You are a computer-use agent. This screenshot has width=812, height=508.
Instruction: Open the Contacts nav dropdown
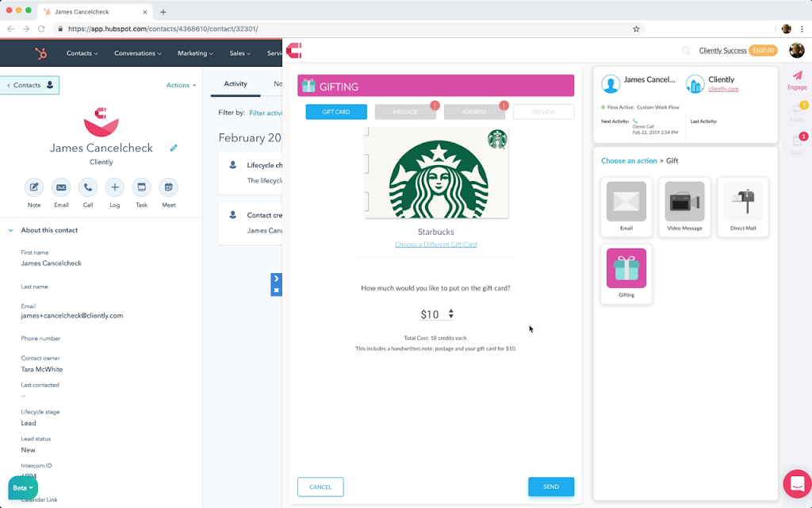pos(82,53)
